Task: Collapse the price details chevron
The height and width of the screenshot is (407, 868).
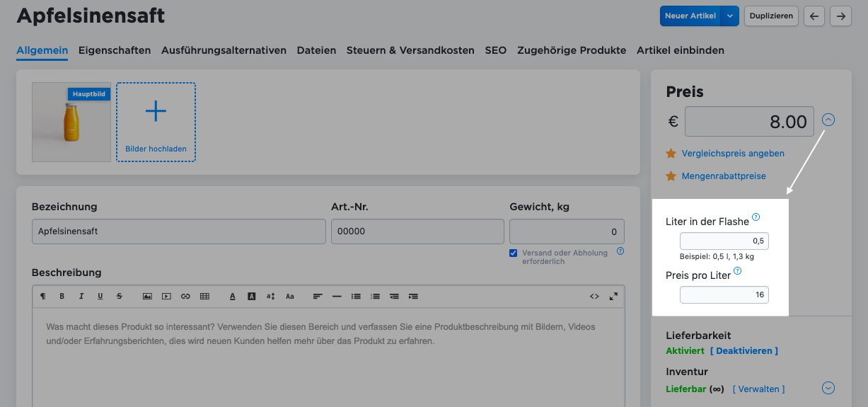Action: (x=828, y=120)
